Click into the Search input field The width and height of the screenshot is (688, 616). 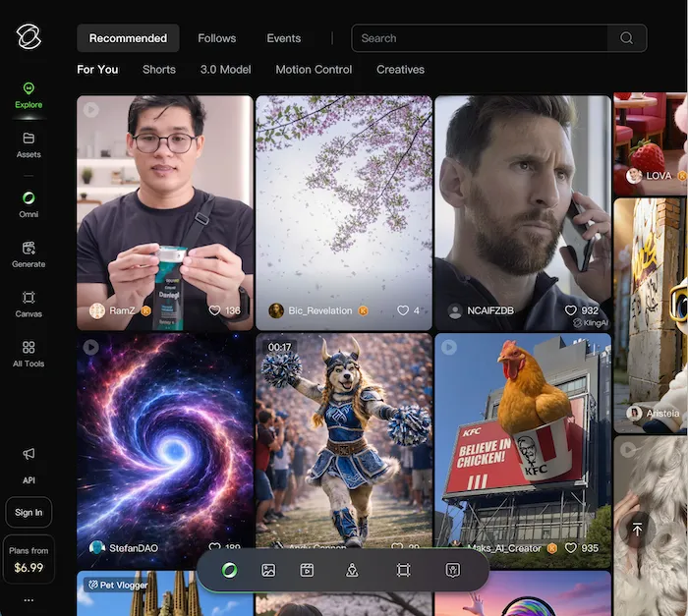tap(482, 38)
